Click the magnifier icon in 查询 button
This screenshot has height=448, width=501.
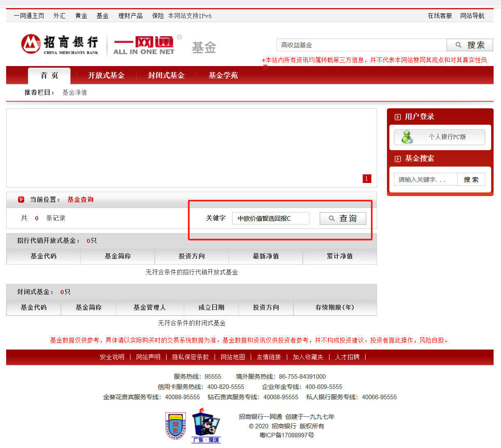pos(332,219)
